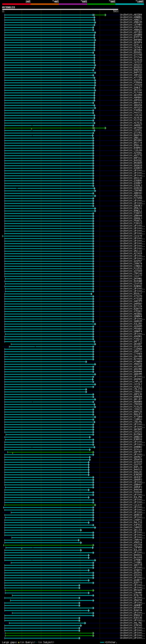Select label UniRef100_A6NHB7
Screen dimensions: 146x644
pyautogui.click(x=131, y=605)
